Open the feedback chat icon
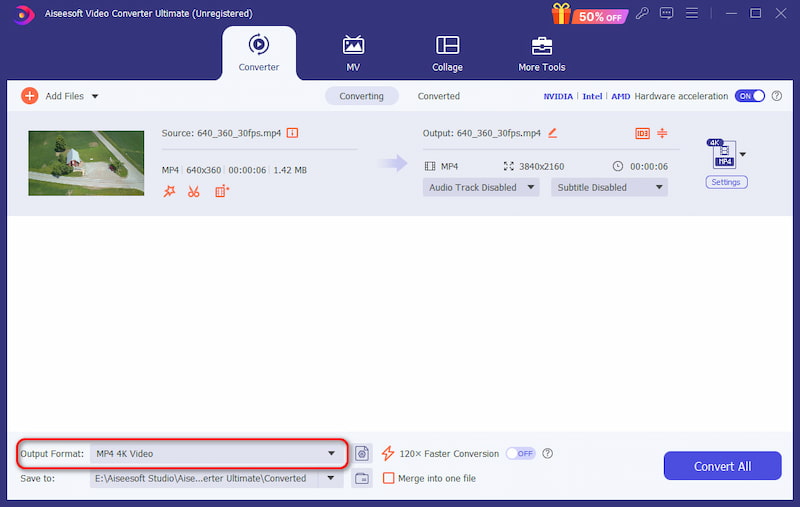This screenshot has width=800, height=507. point(666,13)
